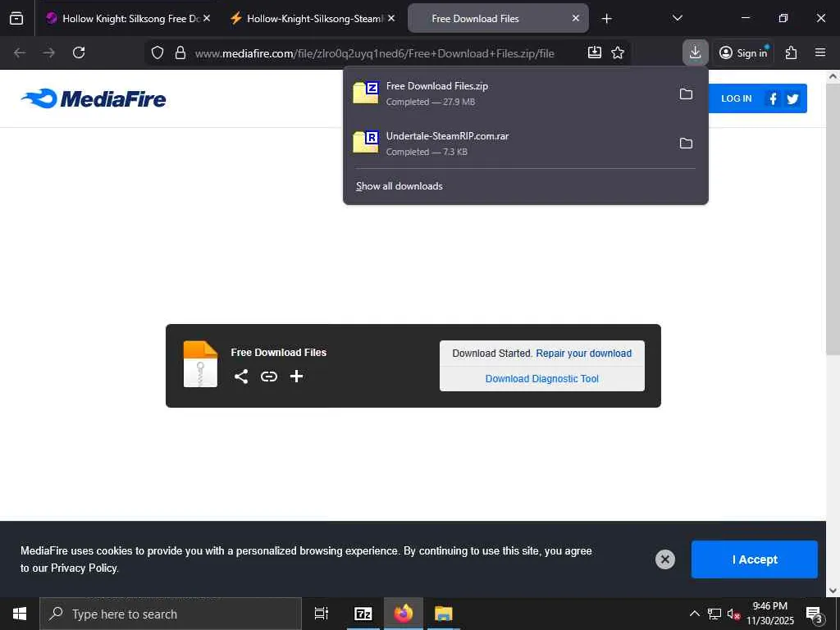Viewport: 840px width, 630px height.
Task: Click the MediaFire URL address bar
Action: pos(374,53)
